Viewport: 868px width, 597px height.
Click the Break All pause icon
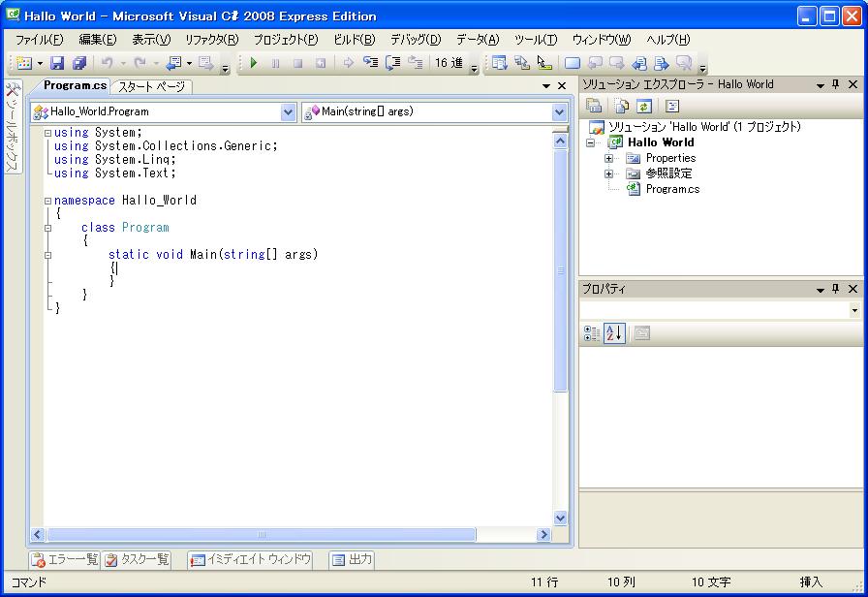pyautogui.click(x=275, y=63)
